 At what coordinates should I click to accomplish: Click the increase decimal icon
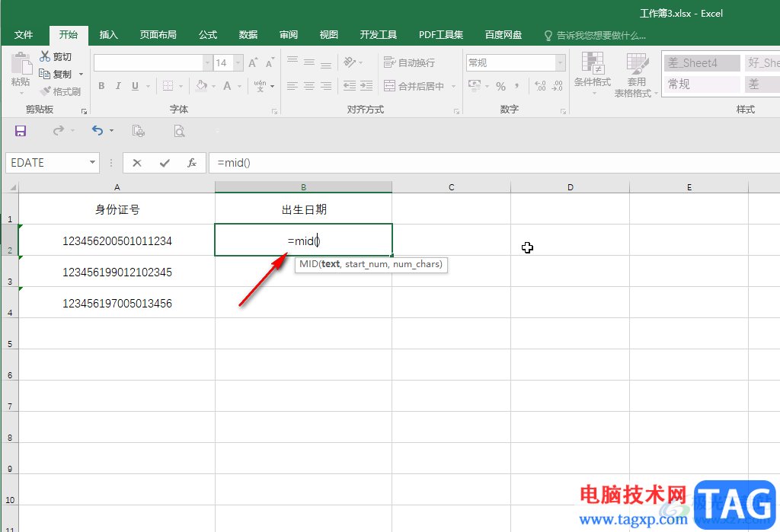pyautogui.click(x=541, y=86)
